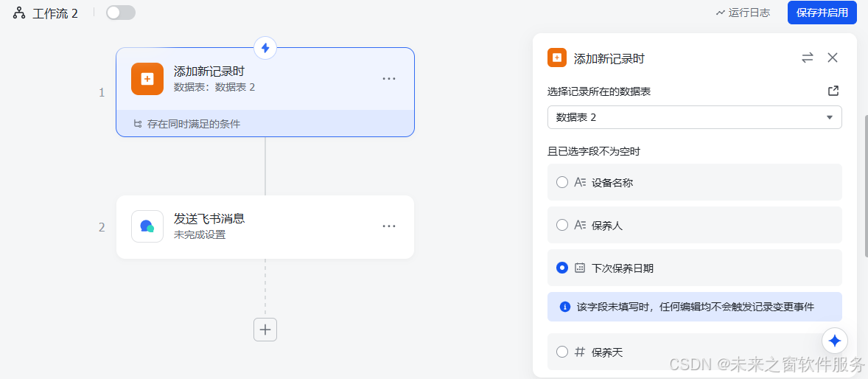The height and width of the screenshot is (379, 868).
Task: Click the workflow tree icon beside 工作流 2
Action: tap(19, 13)
